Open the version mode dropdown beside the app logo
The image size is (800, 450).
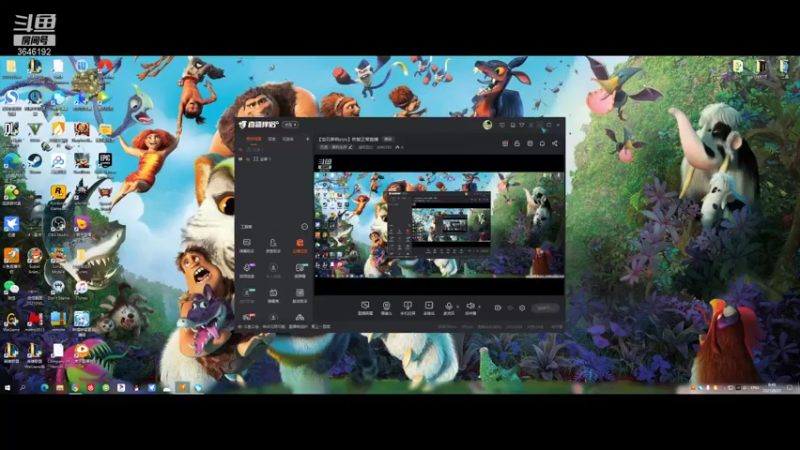(290, 125)
